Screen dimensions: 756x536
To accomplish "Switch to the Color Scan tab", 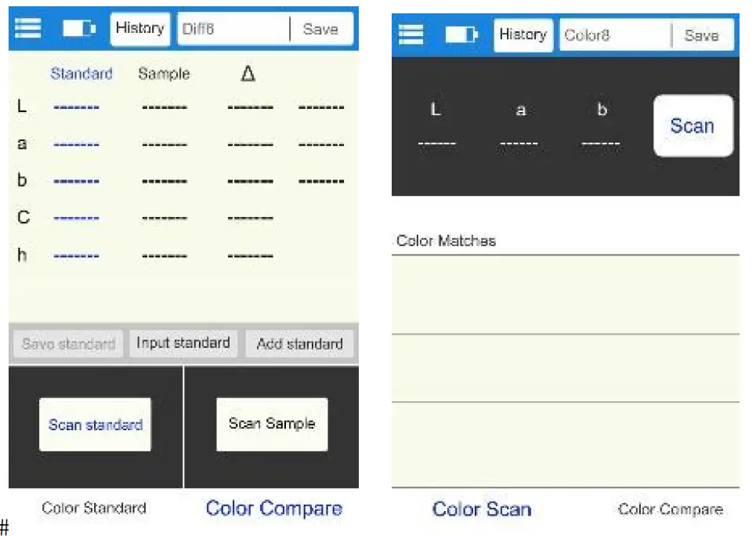I will [x=481, y=509].
